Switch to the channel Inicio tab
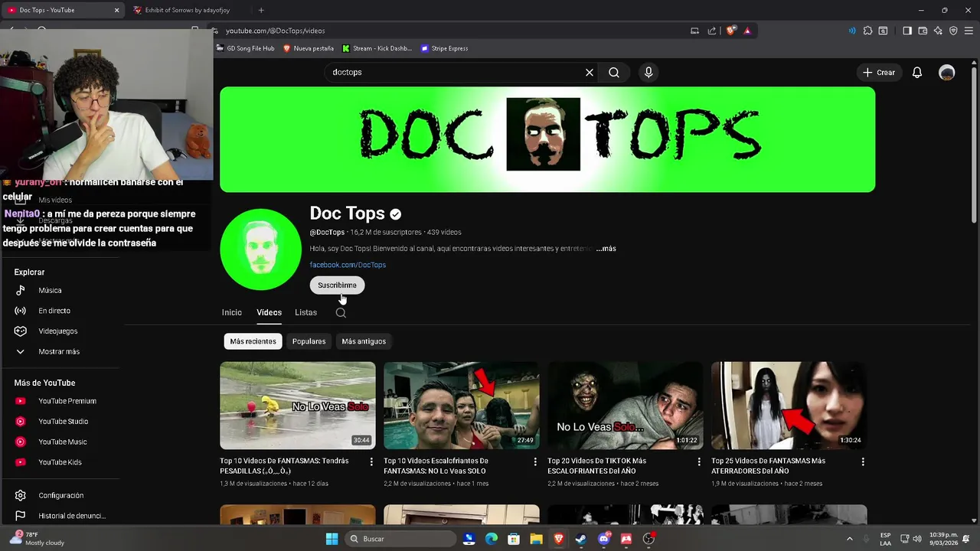This screenshot has height=551, width=980. [x=231, y=312]
